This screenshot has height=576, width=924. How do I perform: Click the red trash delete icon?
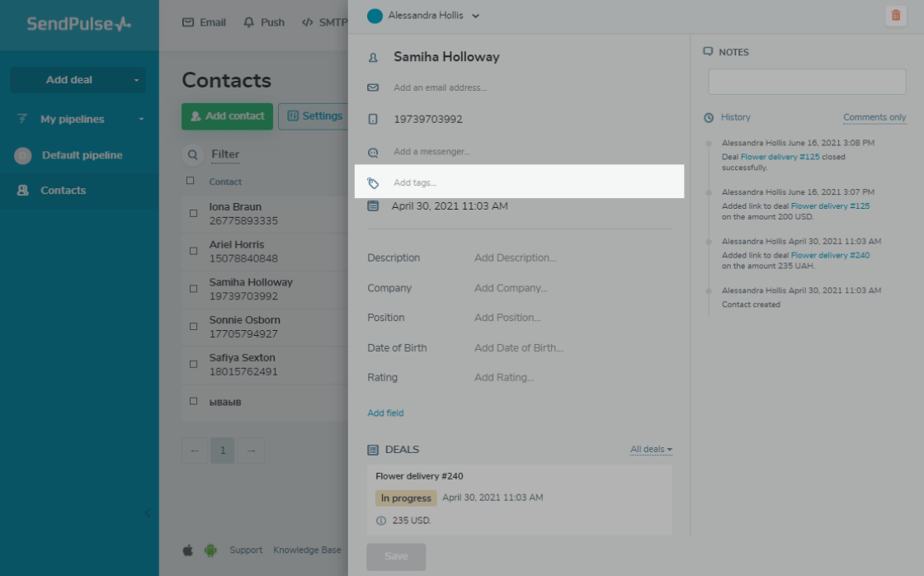point(896,16)
